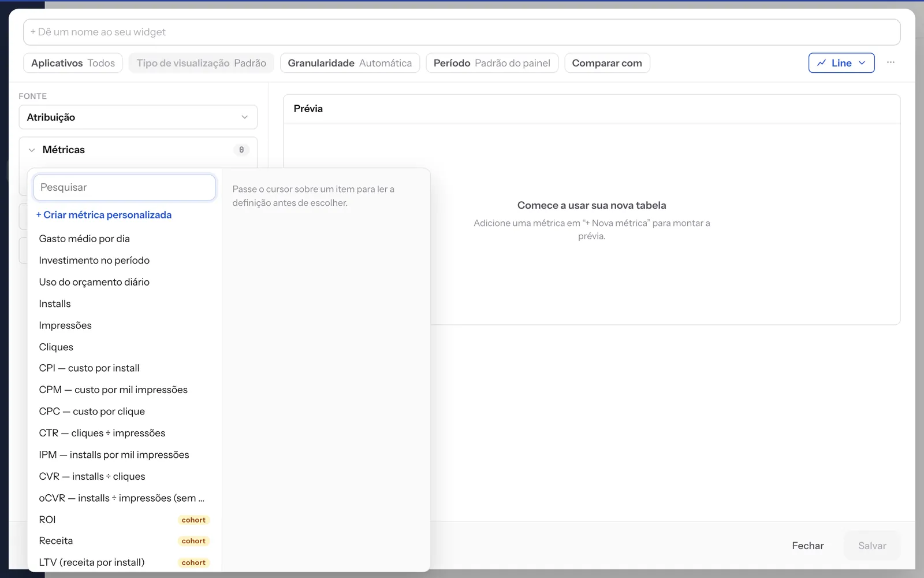Screen dimensions: 924x578
Task: Select the Receita cohort metric
Action: tap(124, 541)
